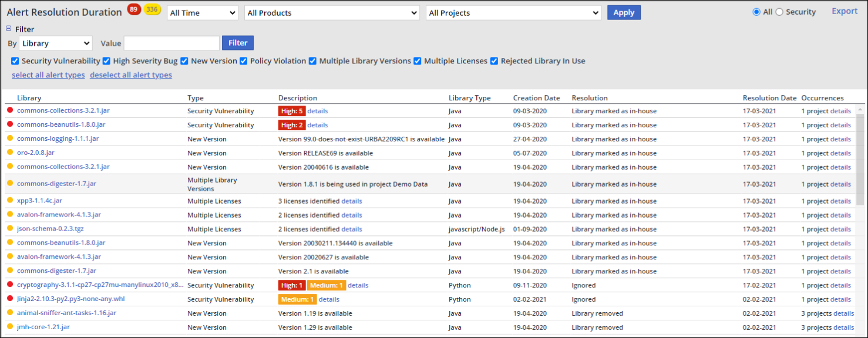This screenshot has height=338, width=868.
Task: Collapse the Filter section minus icon
Action: point(9,29)
